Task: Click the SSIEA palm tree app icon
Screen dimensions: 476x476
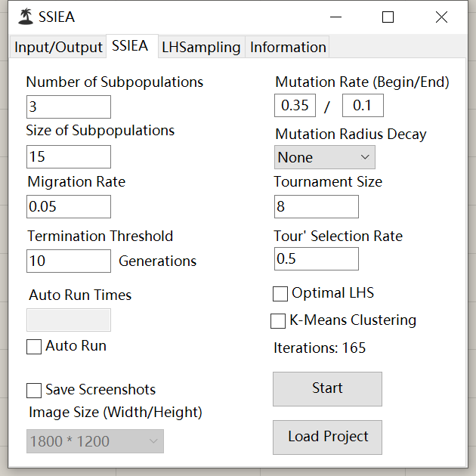Action: tap(26, 17)
